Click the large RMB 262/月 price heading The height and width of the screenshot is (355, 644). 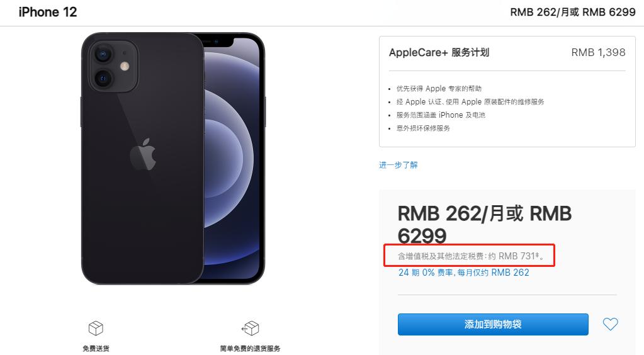point(485,224)
